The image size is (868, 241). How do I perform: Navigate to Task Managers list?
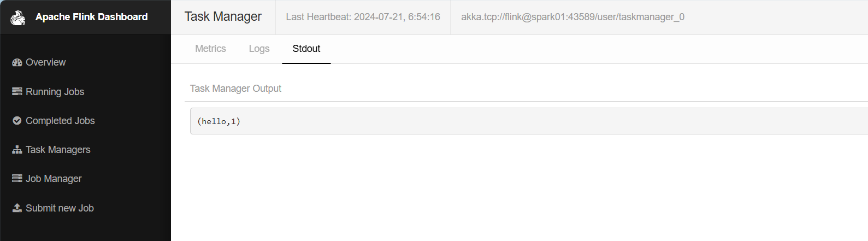click(x=58, y=150)
